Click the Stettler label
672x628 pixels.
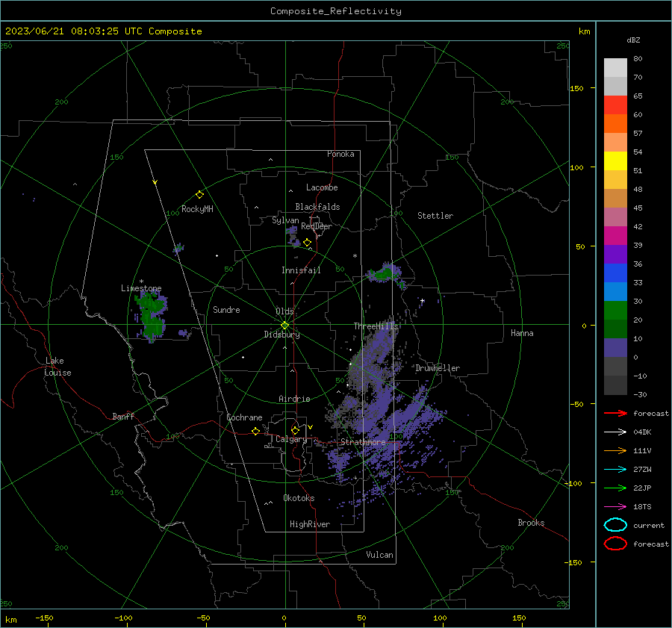435,216
